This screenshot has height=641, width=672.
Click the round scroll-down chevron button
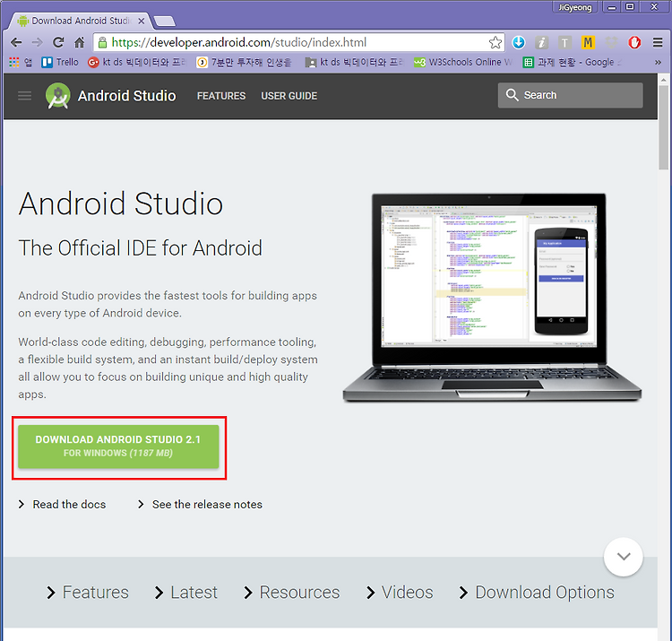(623, 557)
